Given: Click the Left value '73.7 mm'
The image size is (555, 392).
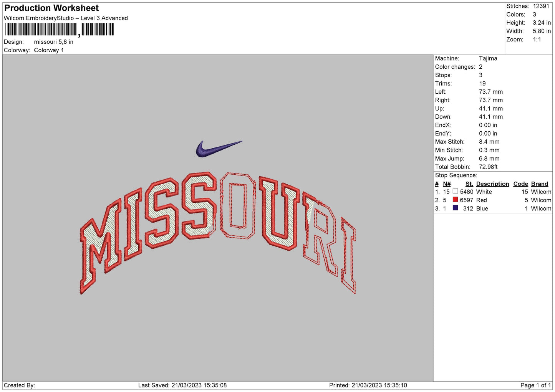Looking at the screenshot, I should (490, 92).
